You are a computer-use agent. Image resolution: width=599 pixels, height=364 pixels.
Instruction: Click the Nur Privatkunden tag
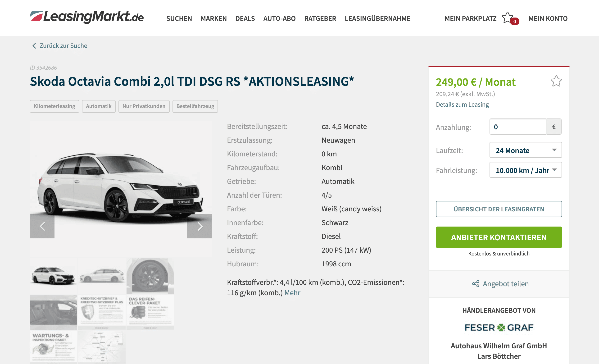pyautogui.click(x=144, y=106)
